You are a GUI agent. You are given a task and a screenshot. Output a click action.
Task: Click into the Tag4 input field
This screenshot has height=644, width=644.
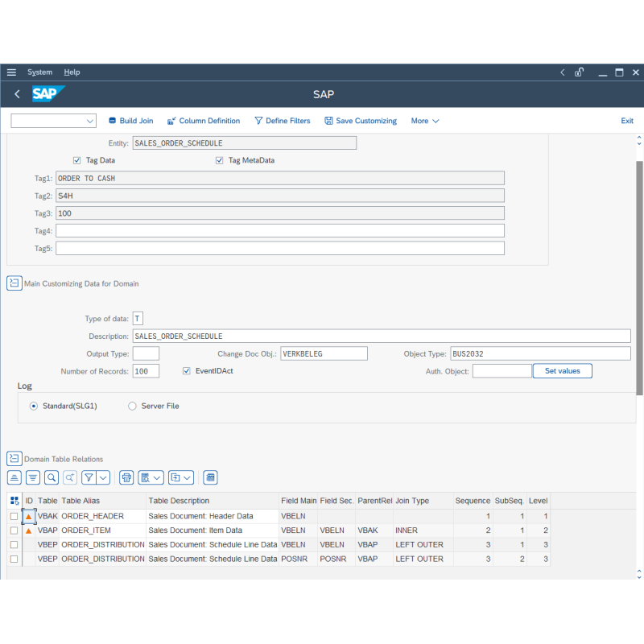(x=280, y=231)
